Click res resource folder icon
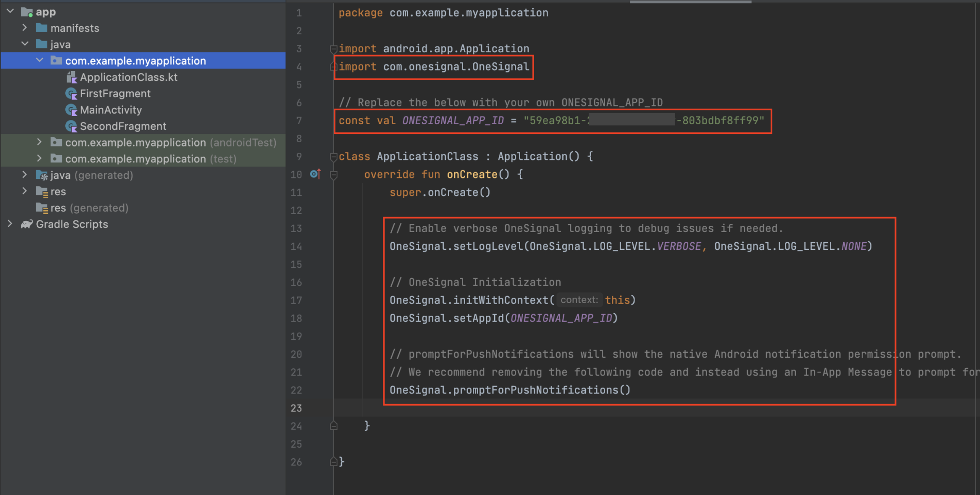This screenshot has height=495, width=980. point(42,192)
